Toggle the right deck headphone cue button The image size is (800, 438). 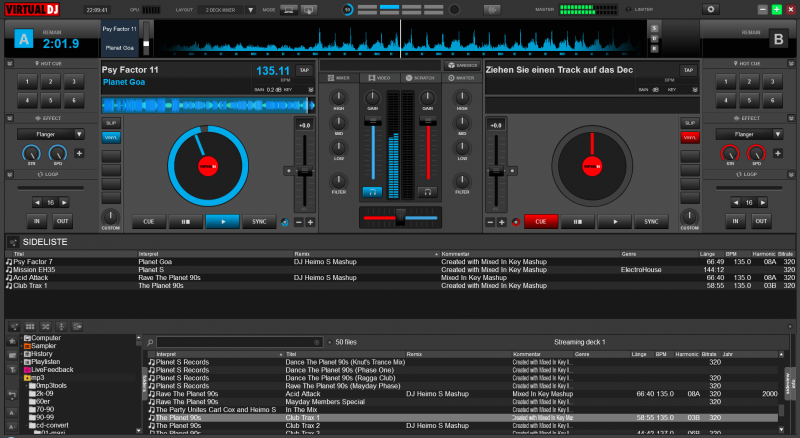click(428, 190)
